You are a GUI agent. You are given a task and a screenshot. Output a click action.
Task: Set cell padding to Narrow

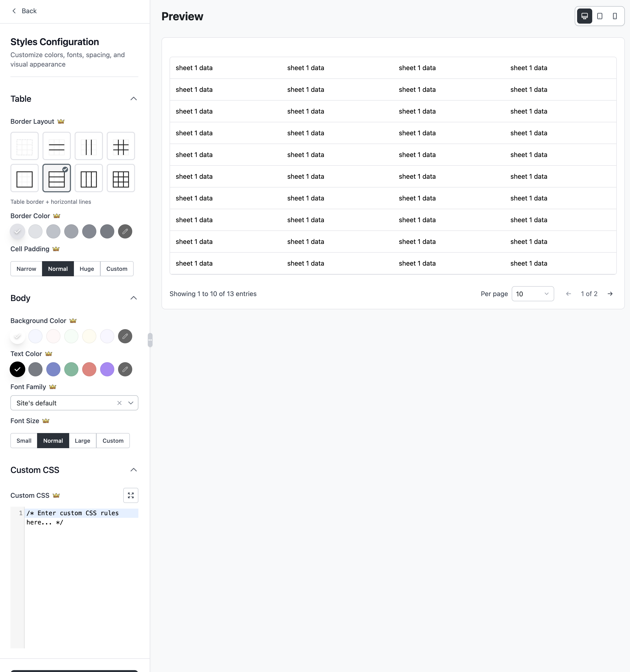point(26,269)
